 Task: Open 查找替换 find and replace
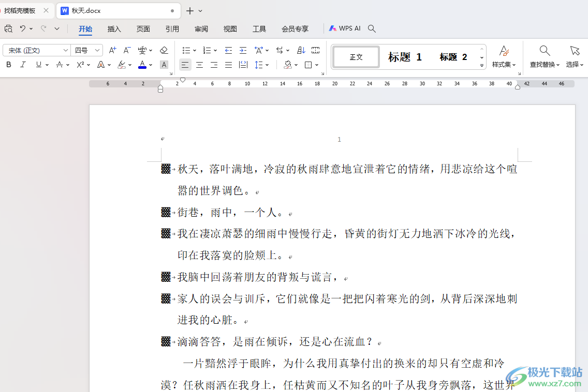pyautogui.click(x=545, y=56)
